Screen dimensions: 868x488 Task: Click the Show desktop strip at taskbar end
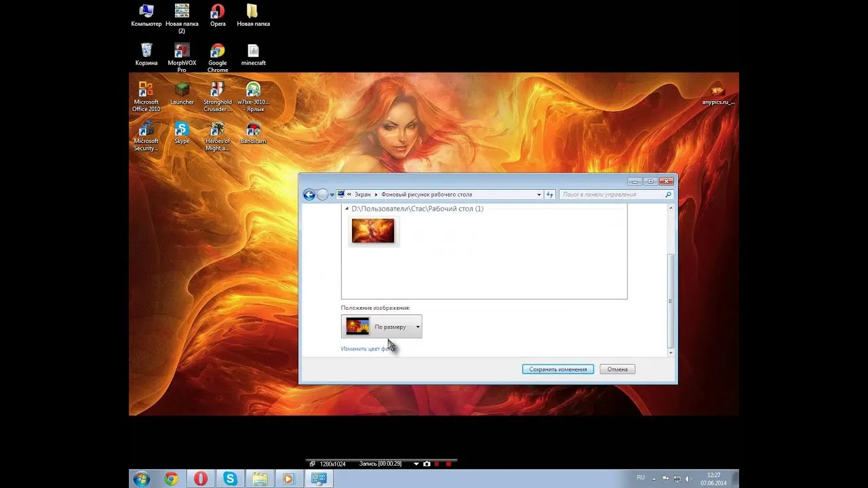pos(735,479)
